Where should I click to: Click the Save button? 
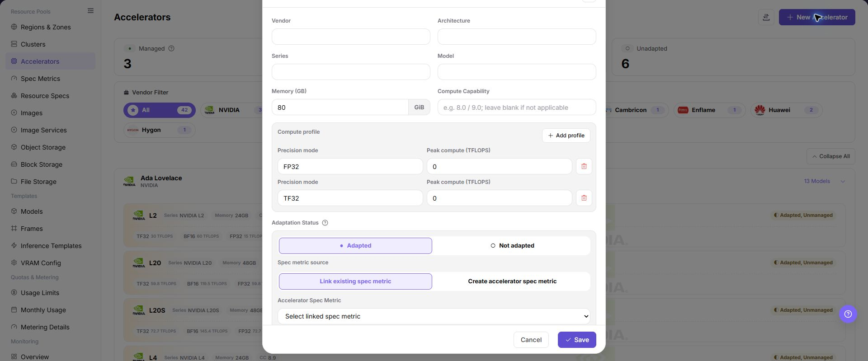(577, 340)
